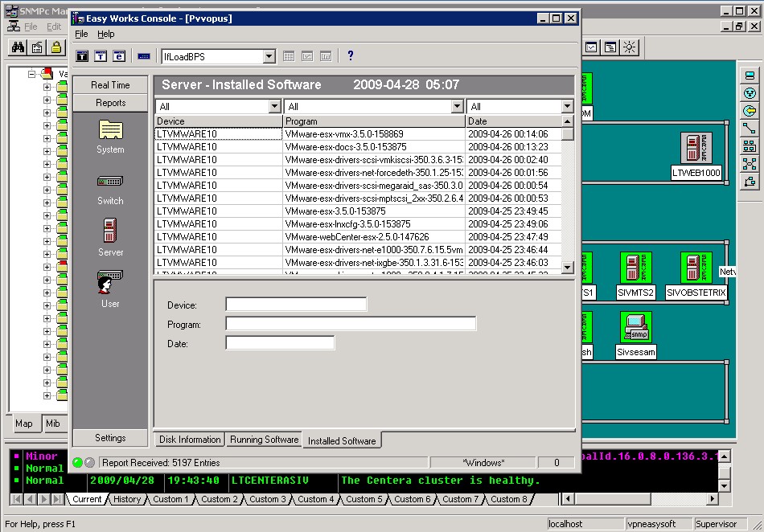Select row VMware-esx-vmx-3.5.0-158869

[x=358, y=134]
